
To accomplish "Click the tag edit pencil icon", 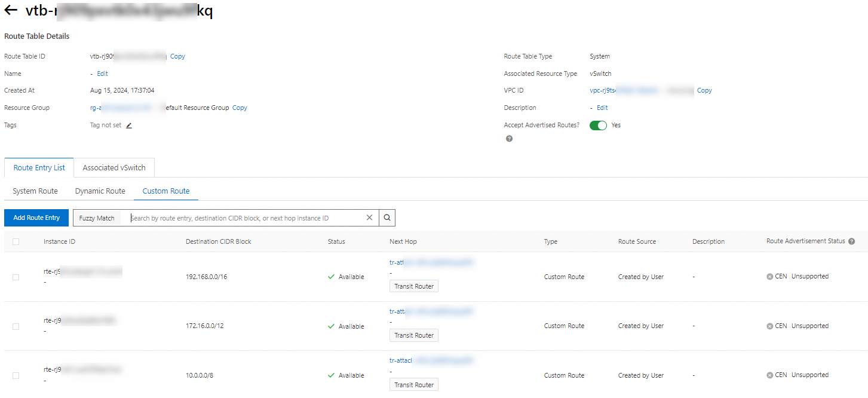I will (129, 125).
